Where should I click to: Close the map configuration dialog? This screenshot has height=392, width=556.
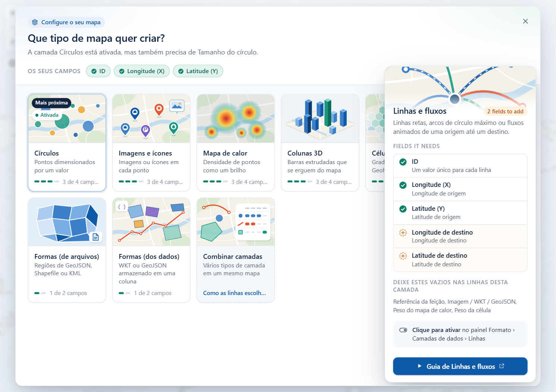click(525, 21)
